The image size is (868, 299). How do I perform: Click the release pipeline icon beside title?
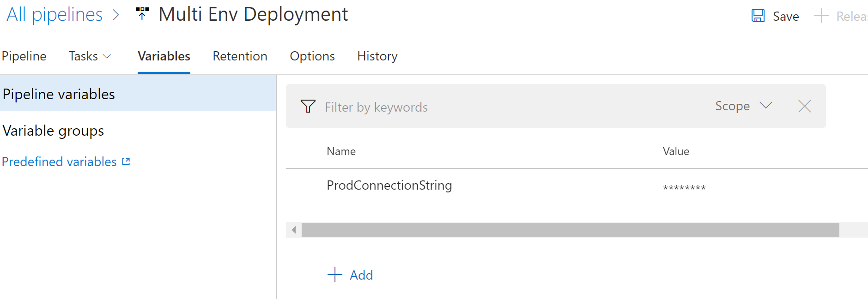coord(142,14)
